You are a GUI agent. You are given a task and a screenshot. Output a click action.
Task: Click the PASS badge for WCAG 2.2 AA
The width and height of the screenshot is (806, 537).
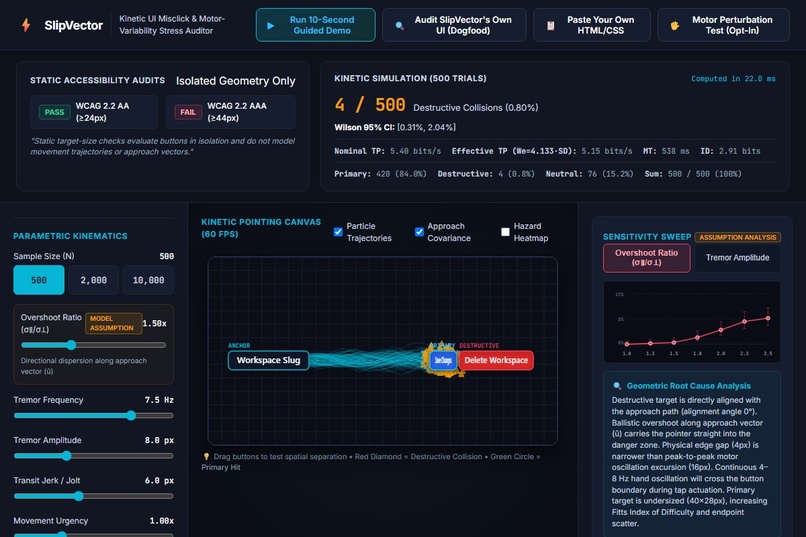[54, 112]
